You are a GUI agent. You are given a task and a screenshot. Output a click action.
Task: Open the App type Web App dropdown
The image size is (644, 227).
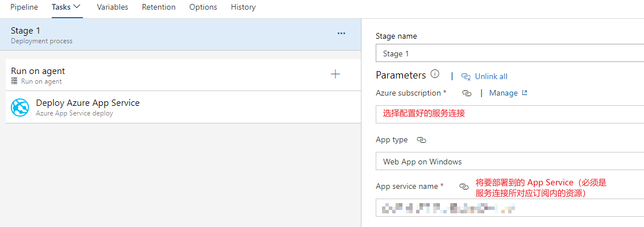[510, 161]
